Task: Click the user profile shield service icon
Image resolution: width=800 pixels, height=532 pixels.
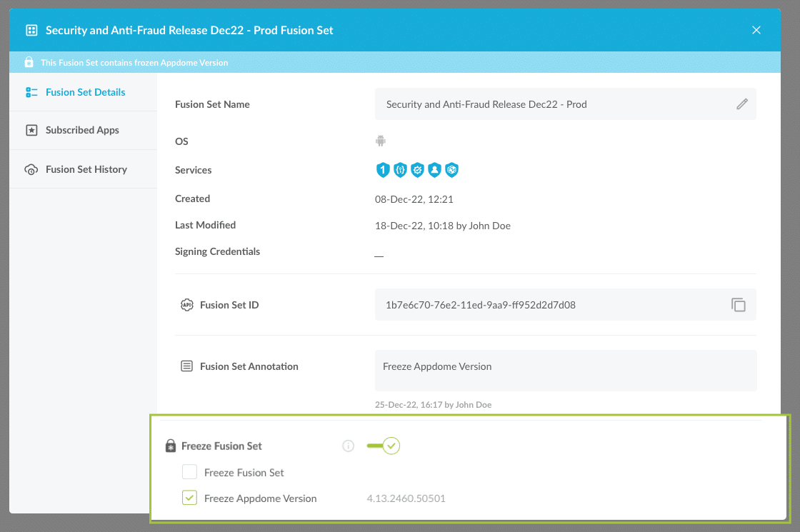Action: click(x=434, y=170)
